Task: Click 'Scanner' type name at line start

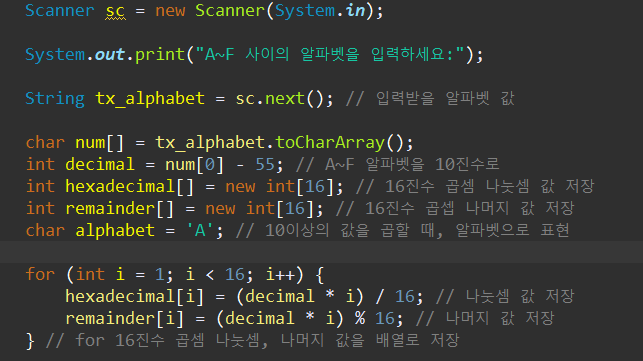Action: tap(60, 10)
